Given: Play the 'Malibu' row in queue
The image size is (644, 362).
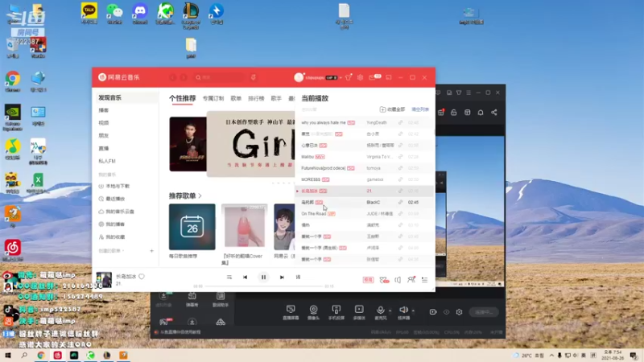Looking at the screenshot, I should (x=364, y=157).
